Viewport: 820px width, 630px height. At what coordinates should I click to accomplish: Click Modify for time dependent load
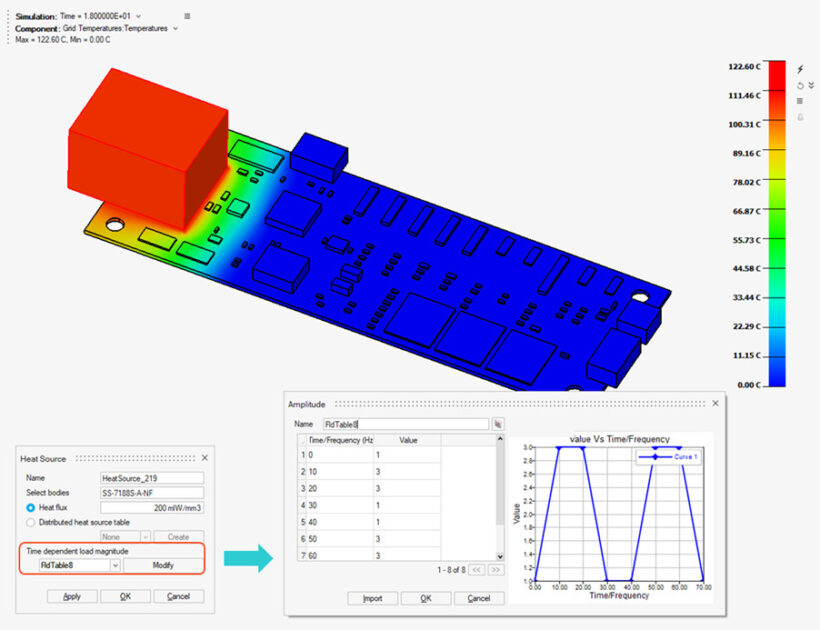163,565
